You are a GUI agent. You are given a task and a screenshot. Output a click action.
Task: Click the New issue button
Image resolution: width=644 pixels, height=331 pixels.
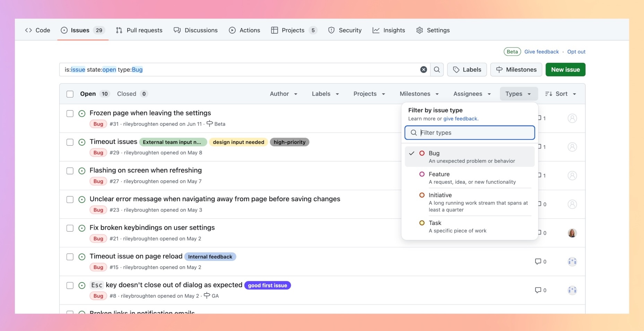565,70
